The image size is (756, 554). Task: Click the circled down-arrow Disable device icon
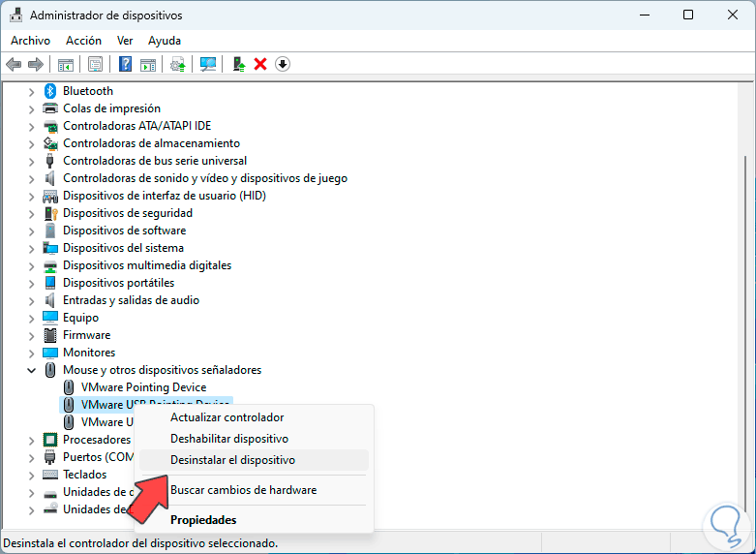click(283, 64)
